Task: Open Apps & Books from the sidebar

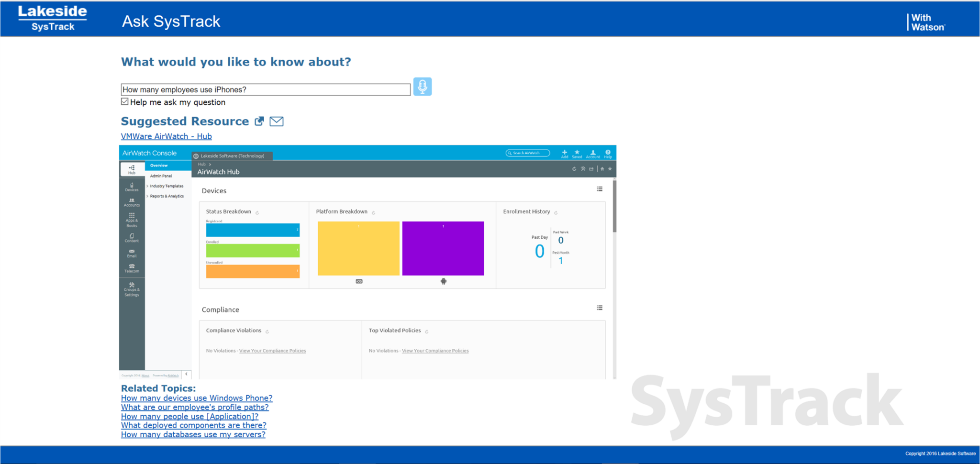Action: [132, 220]
